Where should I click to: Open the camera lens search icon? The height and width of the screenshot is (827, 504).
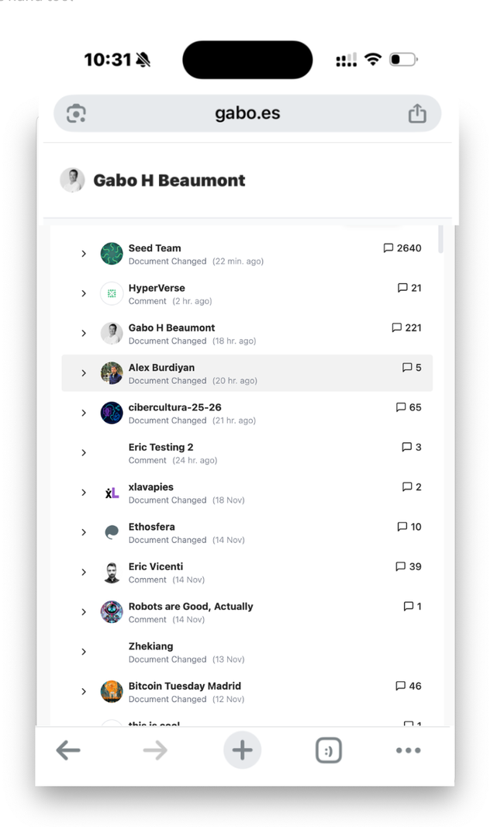click(x=76, y=114)
